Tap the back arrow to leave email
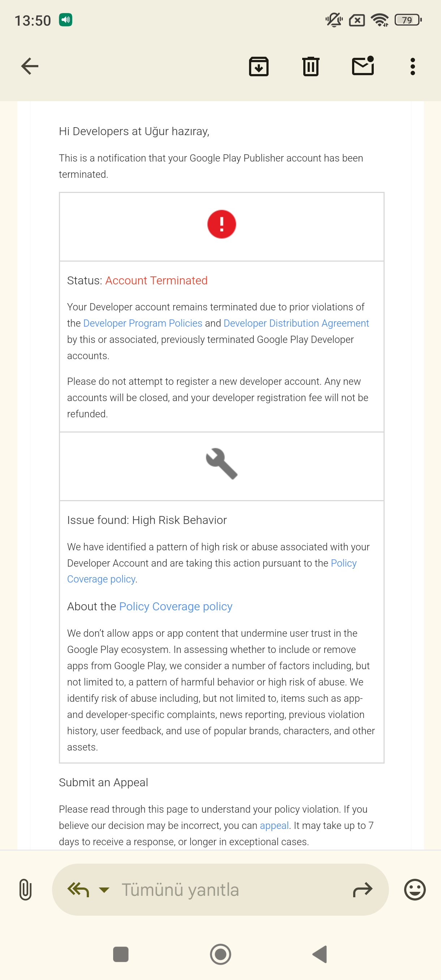 click(x=30, y=66)
